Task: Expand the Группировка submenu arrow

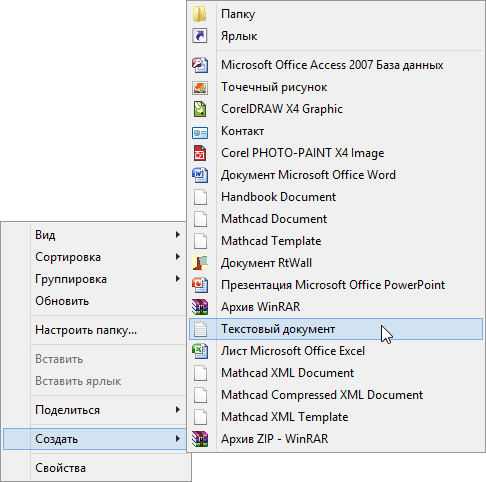Action: tap(178, 279)
